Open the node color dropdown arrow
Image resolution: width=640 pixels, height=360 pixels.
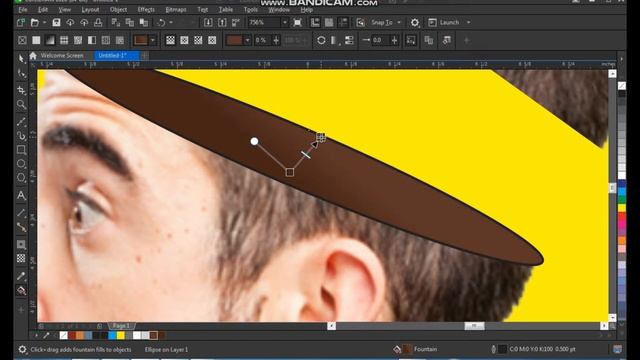pyautogui.click(x=247, y=40)
